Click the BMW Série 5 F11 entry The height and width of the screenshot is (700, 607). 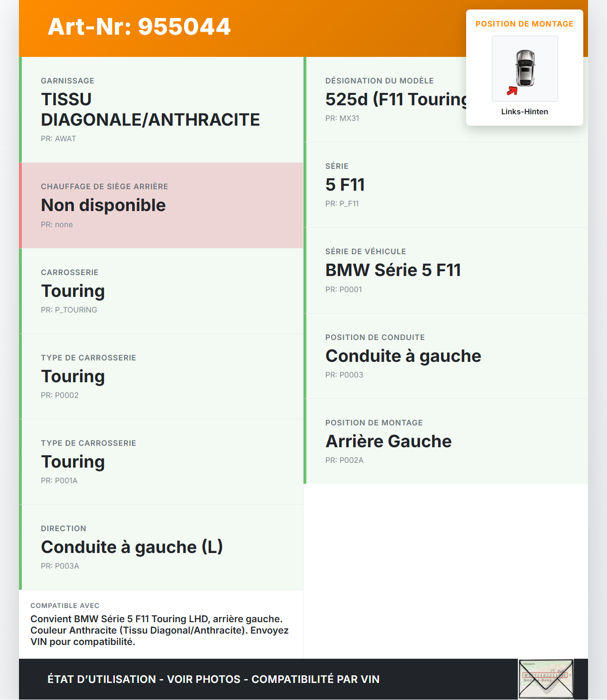(393, 270)
